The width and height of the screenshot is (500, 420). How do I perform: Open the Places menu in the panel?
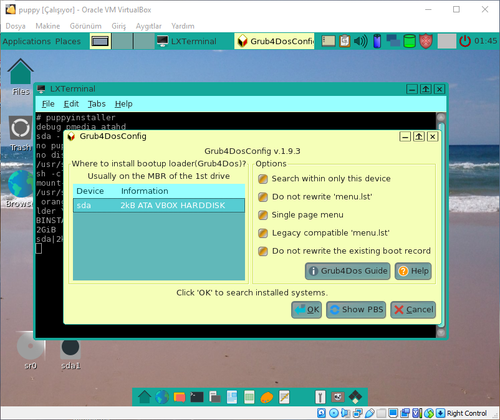(x=68, y=41)
